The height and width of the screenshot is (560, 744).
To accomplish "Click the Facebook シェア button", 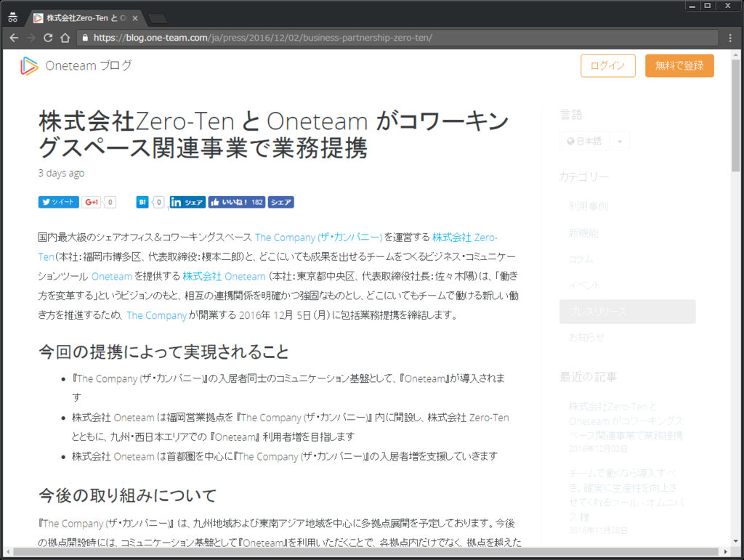I will [281, 202].
